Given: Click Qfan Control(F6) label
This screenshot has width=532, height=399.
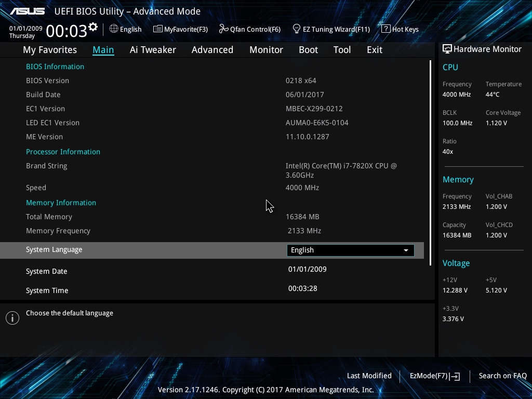Looking at the screenshot, I should 255,29.
